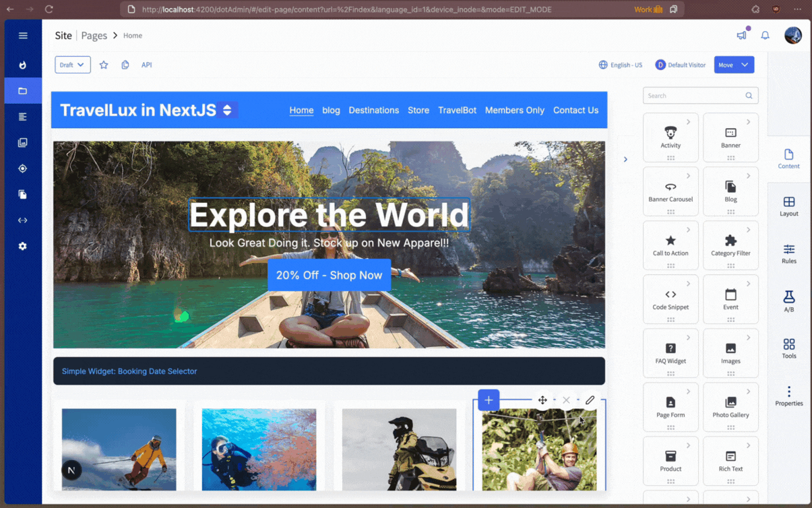Viewport: 812px width, 508px height.
Task: Click the move handle icon on zipline card
Action: pos(542,400)
